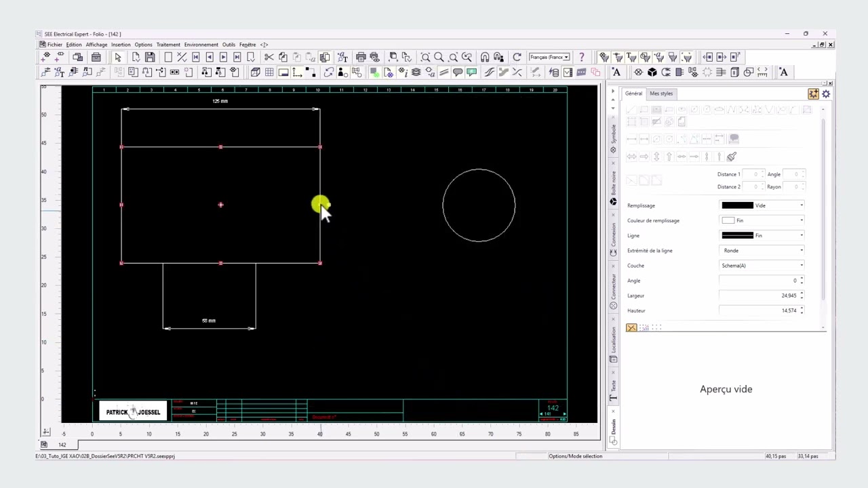Toggle the orange snap icon below Hauteur

[x=631, y=327]
